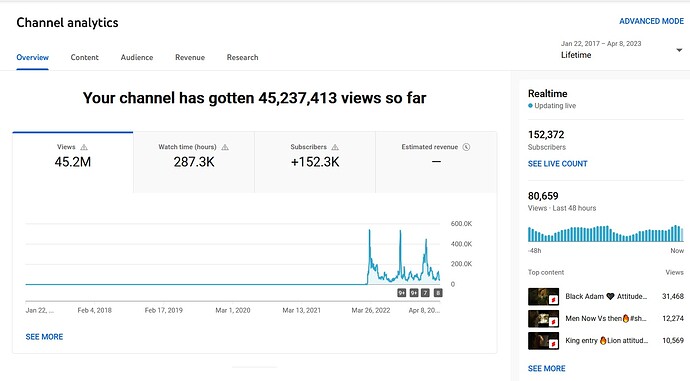
Task: Click SEE LIVE COUNT under subscribers
Action: click(x=558, y=164)
